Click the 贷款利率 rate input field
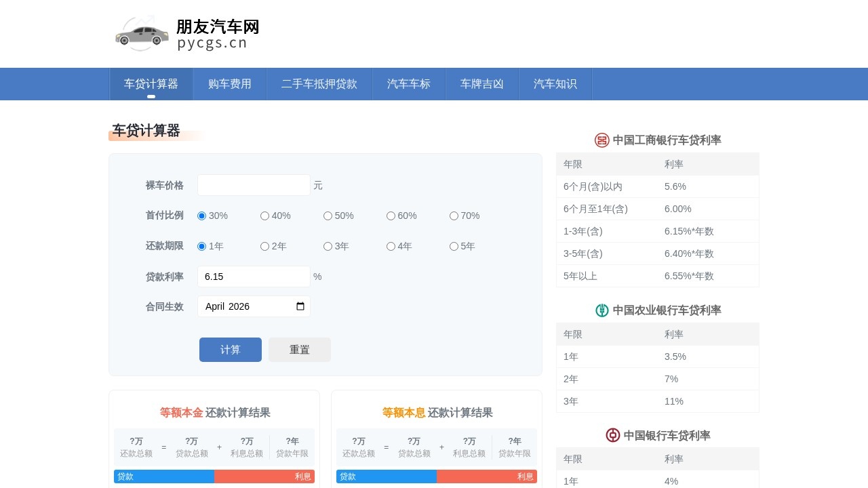This screenshot has height=488, width=868. [x=254, y=277]
